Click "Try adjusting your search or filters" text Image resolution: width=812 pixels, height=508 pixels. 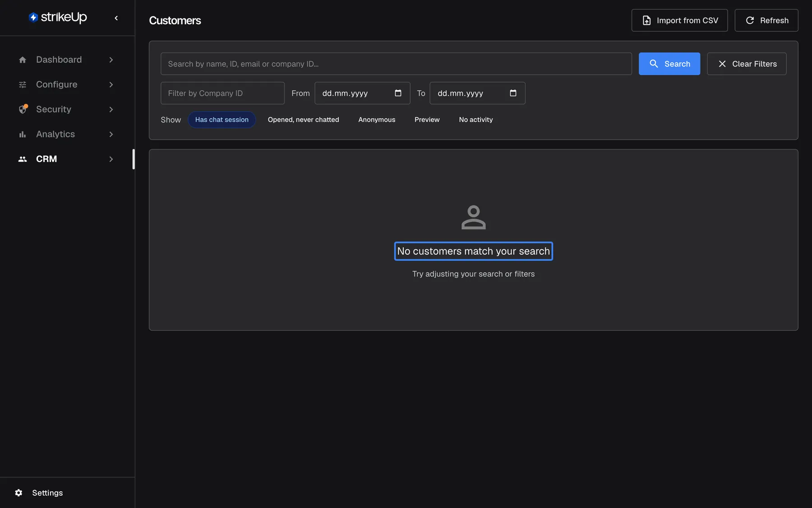pyautogui.click(x=473, y=274)
